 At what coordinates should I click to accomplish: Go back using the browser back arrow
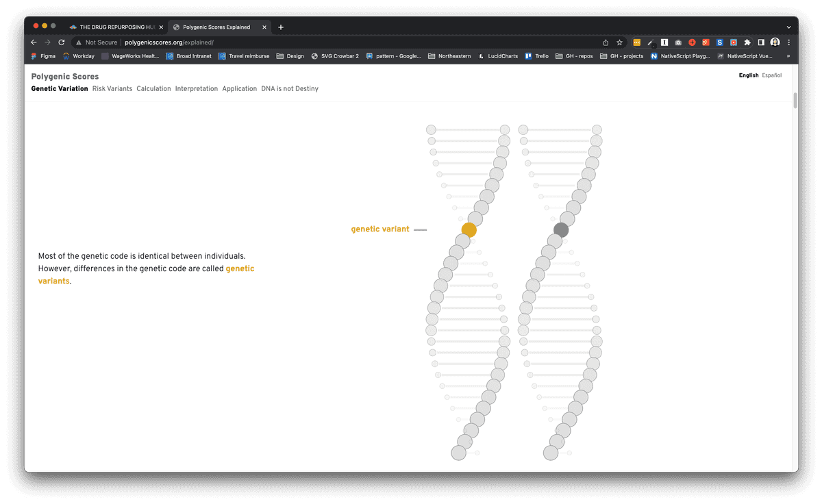pyautogui.click(x=34, y=42)
